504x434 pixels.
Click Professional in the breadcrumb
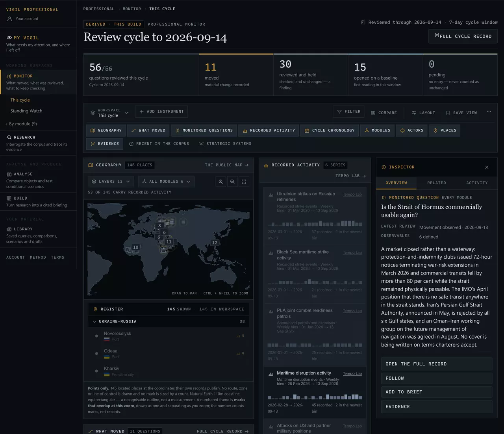point(99,9)
